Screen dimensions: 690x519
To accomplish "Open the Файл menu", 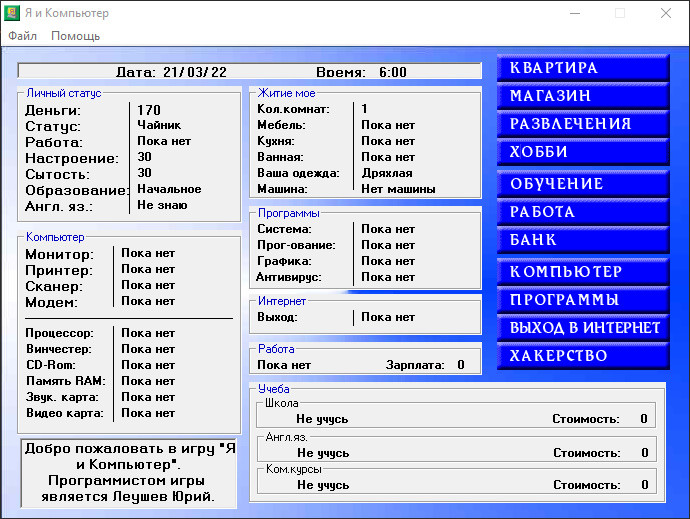I will click(22, 36).
